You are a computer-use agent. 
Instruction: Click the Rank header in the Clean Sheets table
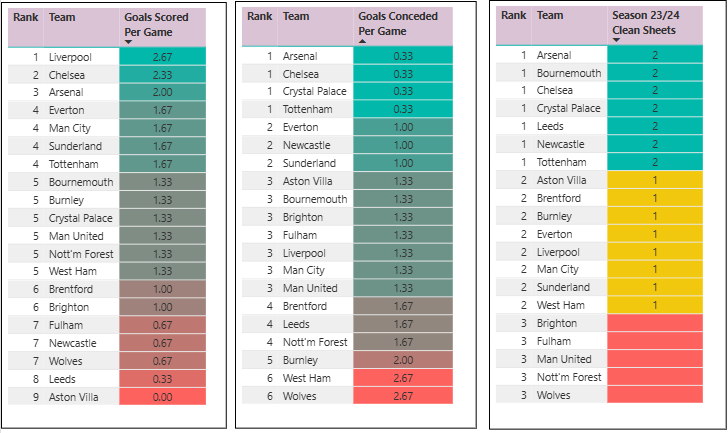click(514, 16)
